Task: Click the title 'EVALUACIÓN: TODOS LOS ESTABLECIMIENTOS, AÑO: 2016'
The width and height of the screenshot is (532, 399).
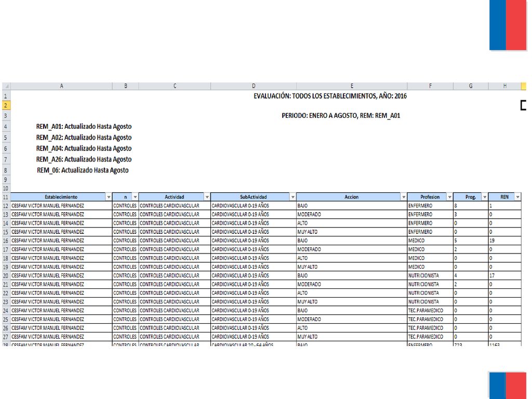Action: click(330, 96)
